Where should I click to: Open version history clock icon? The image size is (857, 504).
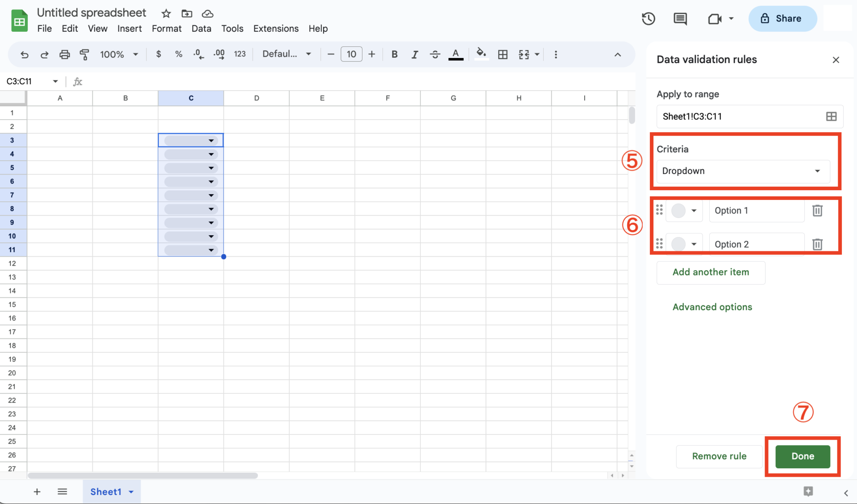click(648, 19)
